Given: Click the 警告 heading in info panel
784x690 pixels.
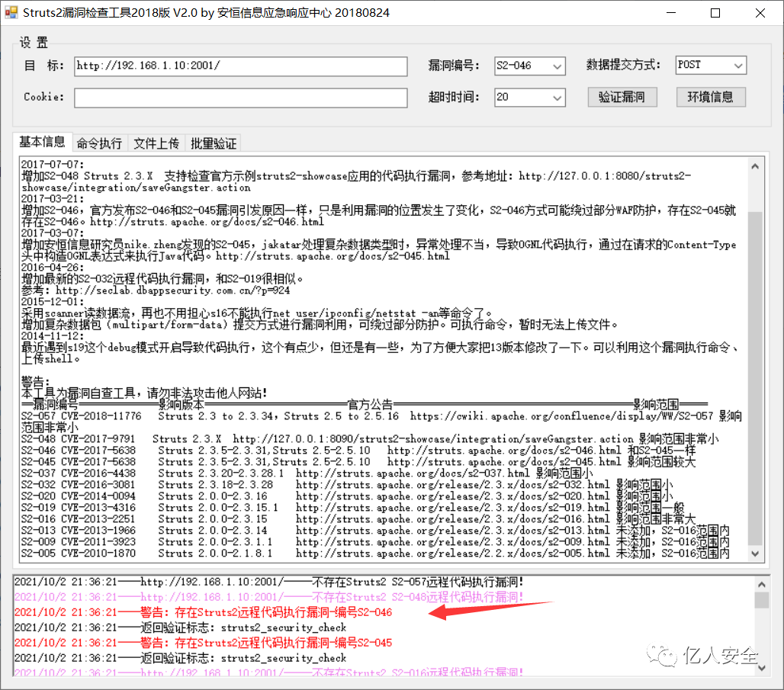Looking at the screenshot, I should click(36, 382).
